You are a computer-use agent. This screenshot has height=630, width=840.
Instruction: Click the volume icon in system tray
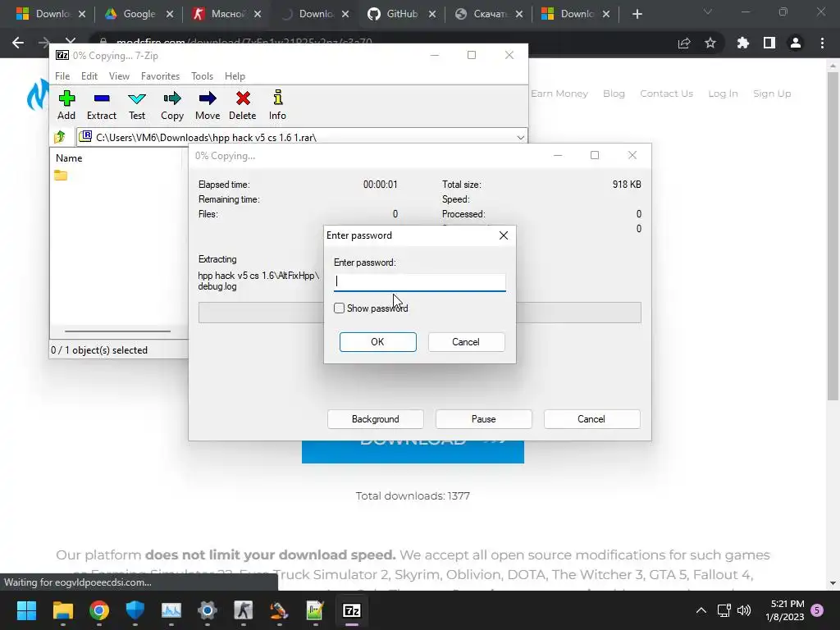pos(744,610)
